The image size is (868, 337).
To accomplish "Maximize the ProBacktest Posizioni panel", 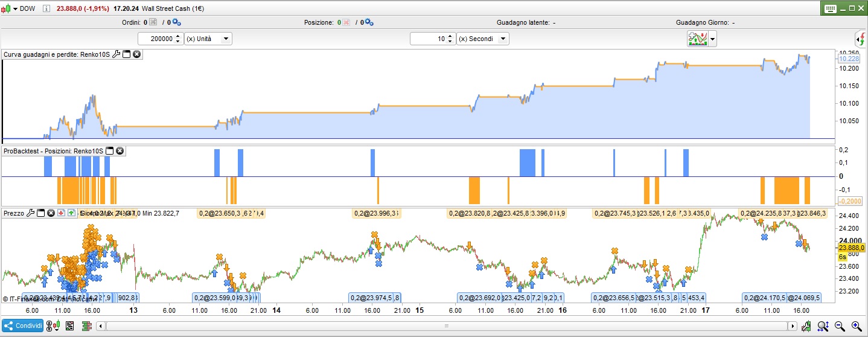I will click(110, 150).
